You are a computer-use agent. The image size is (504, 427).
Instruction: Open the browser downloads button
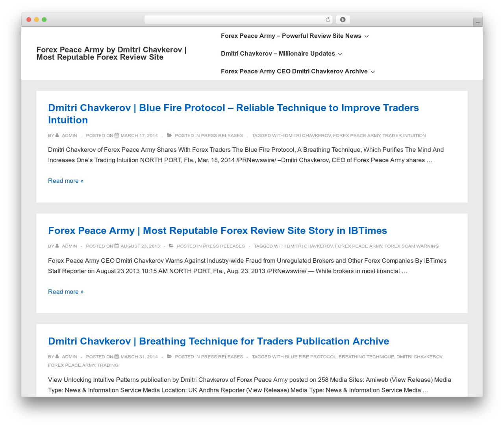(343, 20)
